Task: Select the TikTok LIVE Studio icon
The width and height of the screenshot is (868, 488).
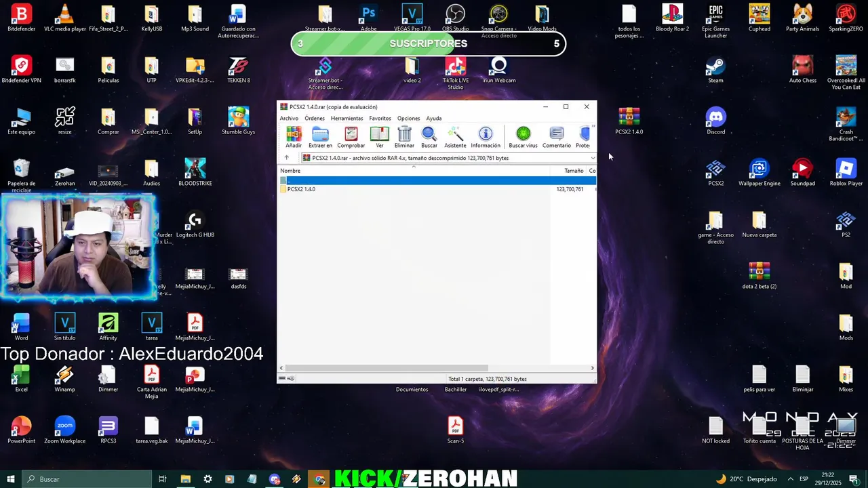Action: point(455,73)
